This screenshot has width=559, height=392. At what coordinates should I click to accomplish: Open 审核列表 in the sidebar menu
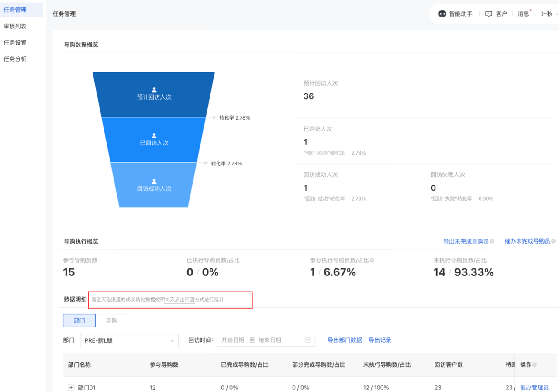coord(15,26)
